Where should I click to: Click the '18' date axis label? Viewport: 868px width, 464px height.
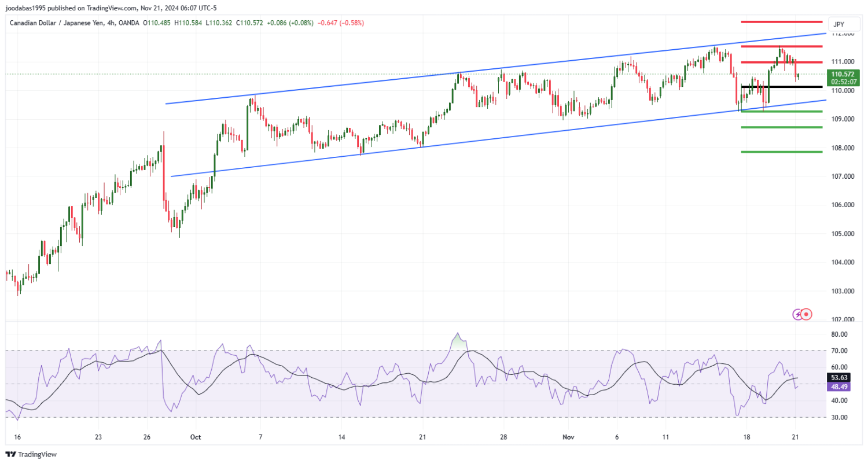(746, 437)
